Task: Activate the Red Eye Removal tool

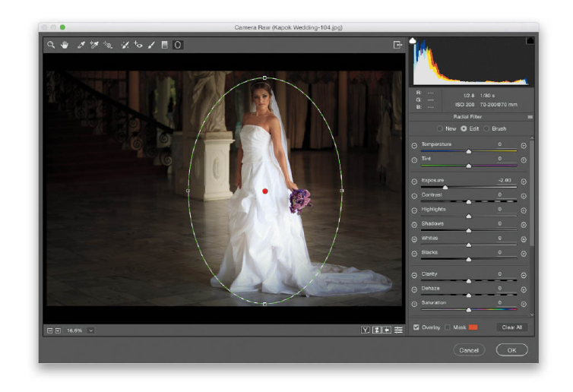Action: pos(138,46)
